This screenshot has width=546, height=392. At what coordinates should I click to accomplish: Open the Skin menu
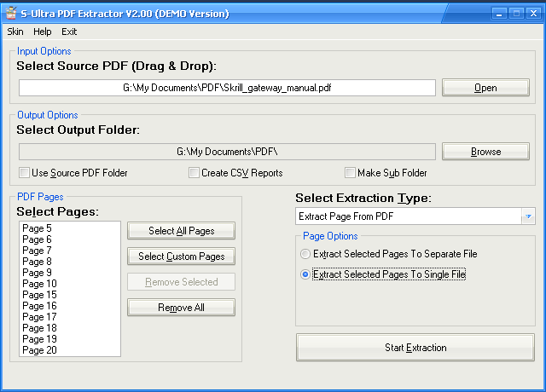coord(15,32)
